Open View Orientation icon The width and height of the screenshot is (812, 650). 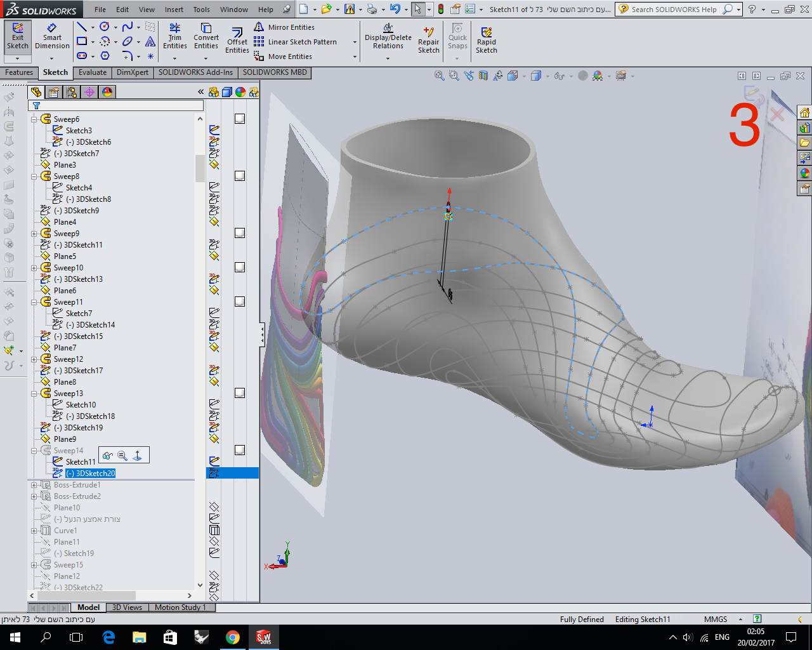[x=513, y=76]
